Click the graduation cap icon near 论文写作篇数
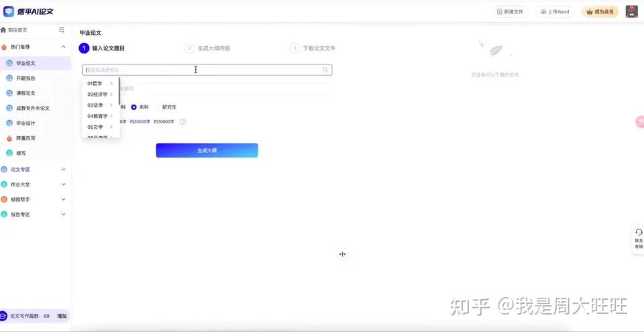The width and height of the screenshot is (644, 332). pyautogui.click(x=3, y=316)
